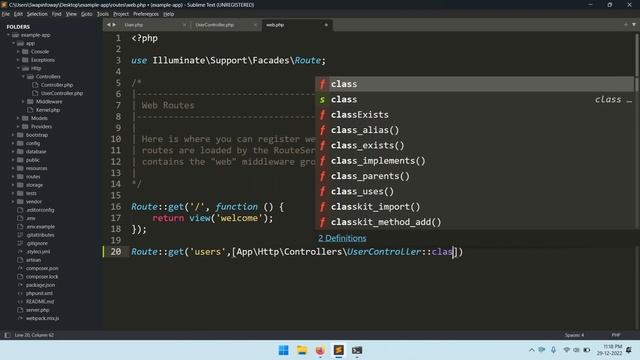Open the Tools menu
The width and height of the screenshot is (640, 360).
[x=102, y=14]
